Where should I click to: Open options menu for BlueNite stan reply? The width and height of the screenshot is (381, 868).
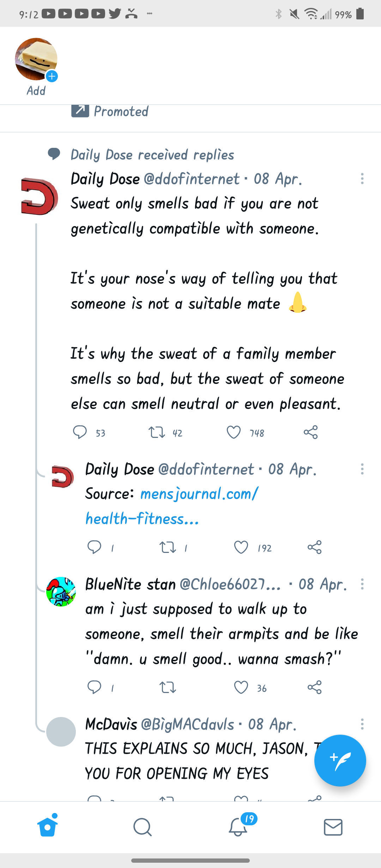click(362, 584)
